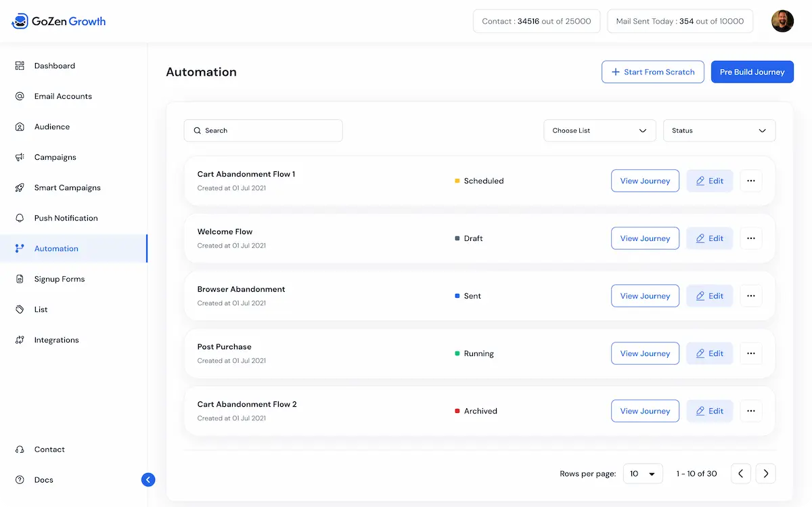Open the three-dot menu for Welcome Flow
The image size is (812, 507).
(751, 238)
